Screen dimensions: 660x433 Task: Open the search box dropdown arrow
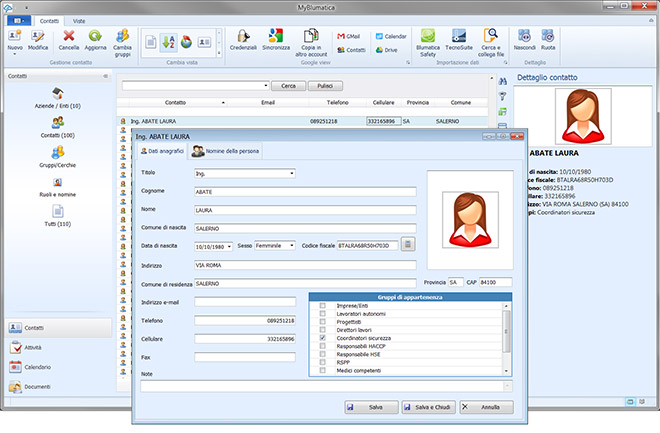point(266,86)
